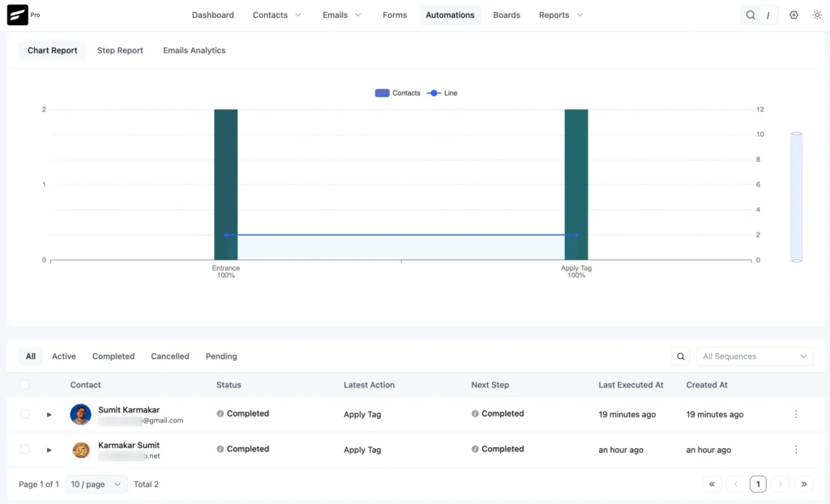830x504 pixels.
Task: Expand the Sumit Karmakar row details
Action: [49, 415]
